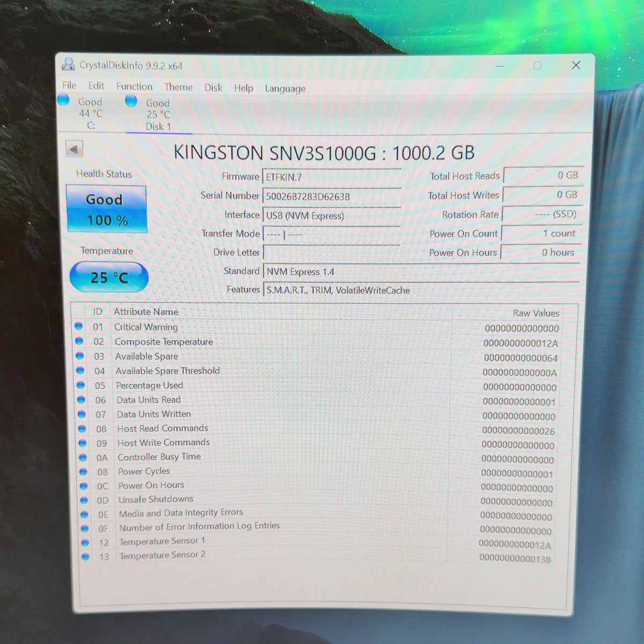The height and width of the screenshot is (644, 644).
Task: Click the Standard field NVM Express 1.4
Action: pyautogui.click(x=422, y=272)
